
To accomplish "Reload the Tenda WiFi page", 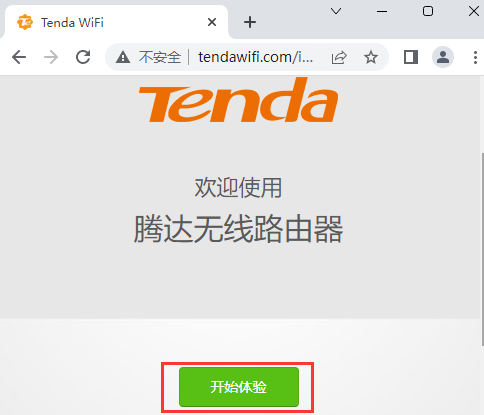I will (x=83, y=57).
